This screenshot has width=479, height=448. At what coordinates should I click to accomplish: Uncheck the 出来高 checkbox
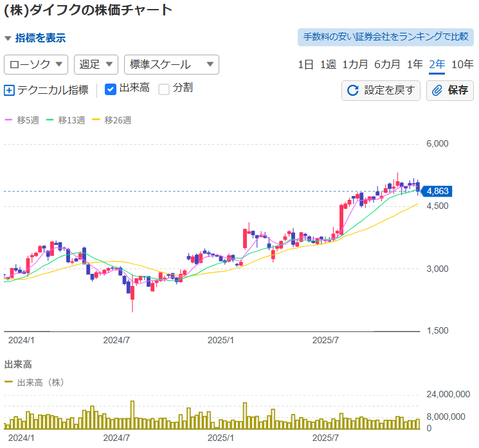pyautogui.click(x=110, y=89)
